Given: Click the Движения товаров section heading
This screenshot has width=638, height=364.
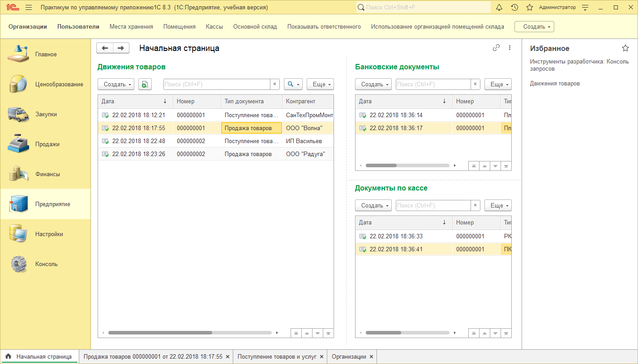Looking at the screenshot, I should (132, 67).
